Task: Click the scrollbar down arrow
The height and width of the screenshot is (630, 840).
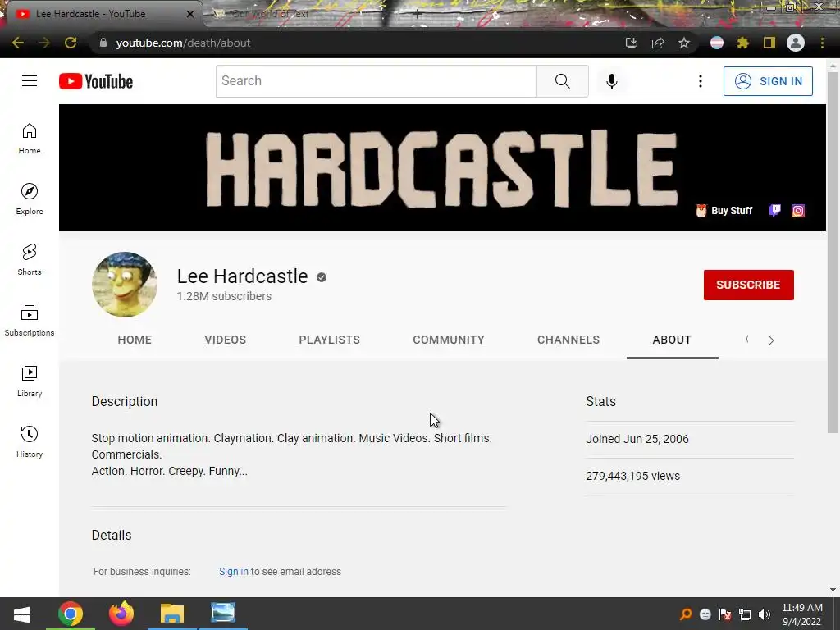Action: click(x=833, y=590)
